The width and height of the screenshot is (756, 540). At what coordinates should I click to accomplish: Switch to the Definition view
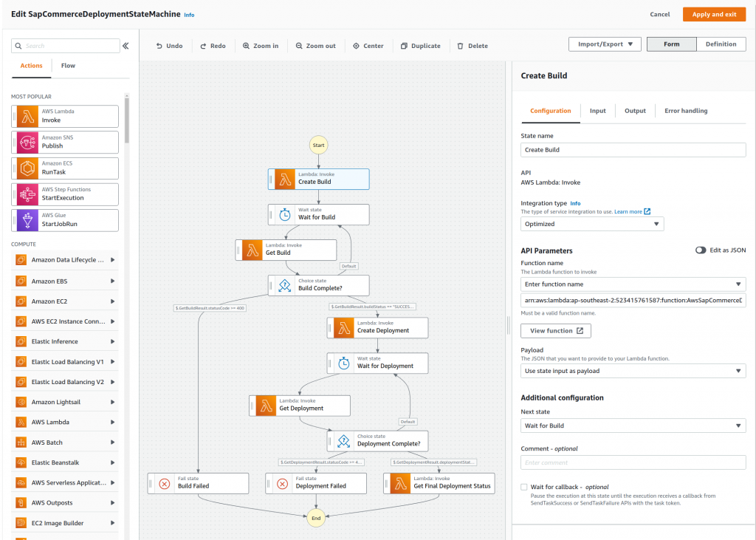pos(721,44)
